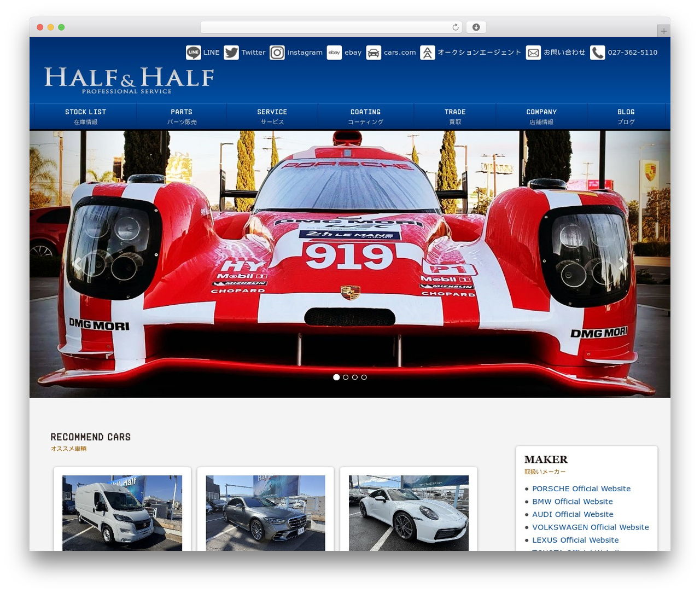This screenshot has width=700, height=593.
Task: Open AUDI Official Website link
Action: [x=573, y=514]
